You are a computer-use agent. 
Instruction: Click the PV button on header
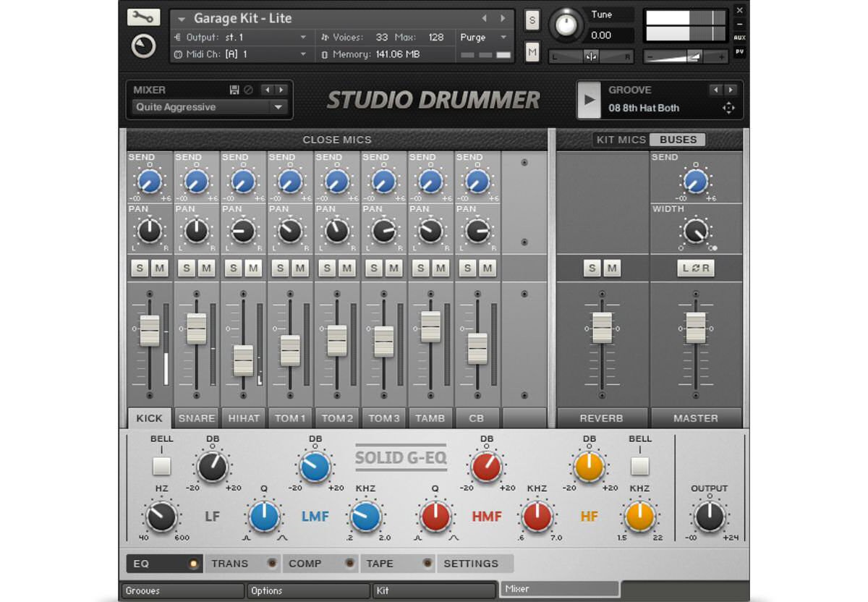click(x=739, y=52)
